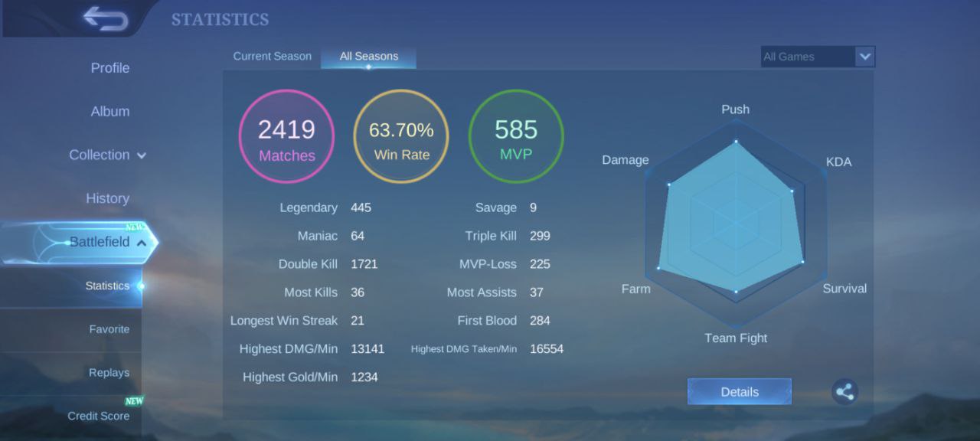Click the First Blood value 284

(x=540, y=321)
